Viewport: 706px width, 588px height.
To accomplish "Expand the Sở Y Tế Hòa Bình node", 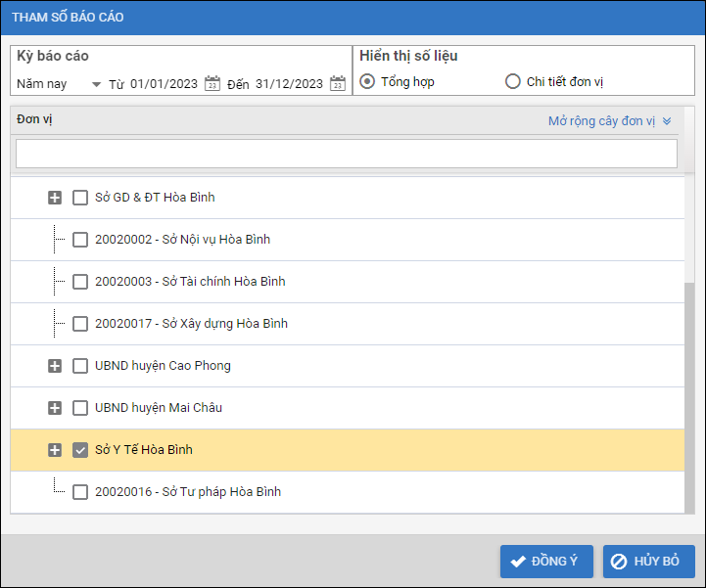I will pos(55,450).
